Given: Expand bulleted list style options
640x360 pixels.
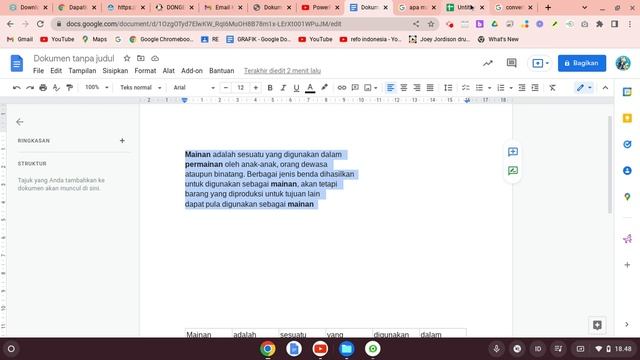Looking at the screenshot, I should point(489,88).
